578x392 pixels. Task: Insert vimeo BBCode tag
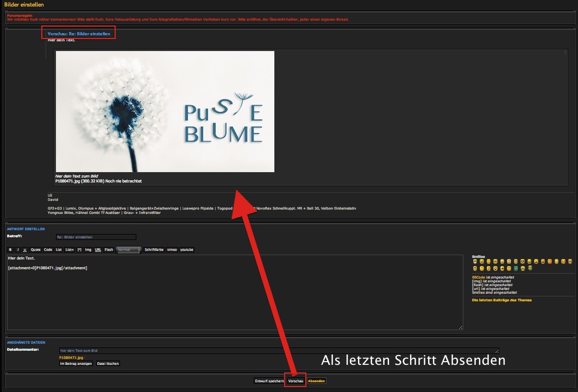coord(172,250)
